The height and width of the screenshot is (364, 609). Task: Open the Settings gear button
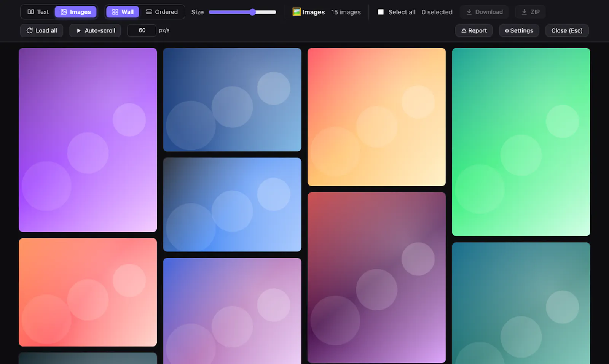(x=519, y=30)
